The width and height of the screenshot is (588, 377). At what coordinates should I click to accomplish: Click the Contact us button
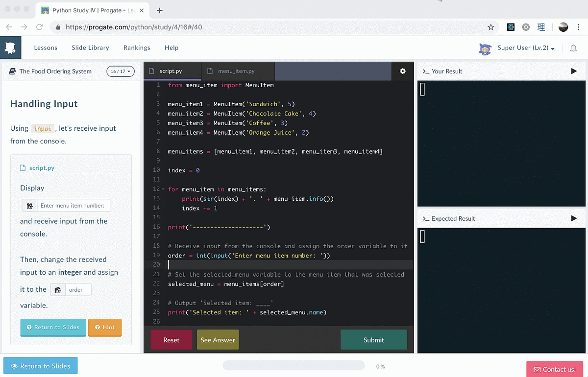[x=554, y=369]
